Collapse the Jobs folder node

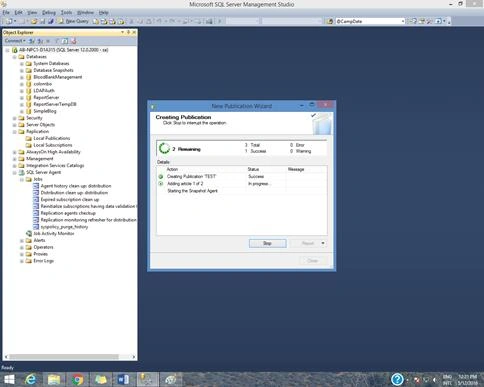(x=22, y=179)
